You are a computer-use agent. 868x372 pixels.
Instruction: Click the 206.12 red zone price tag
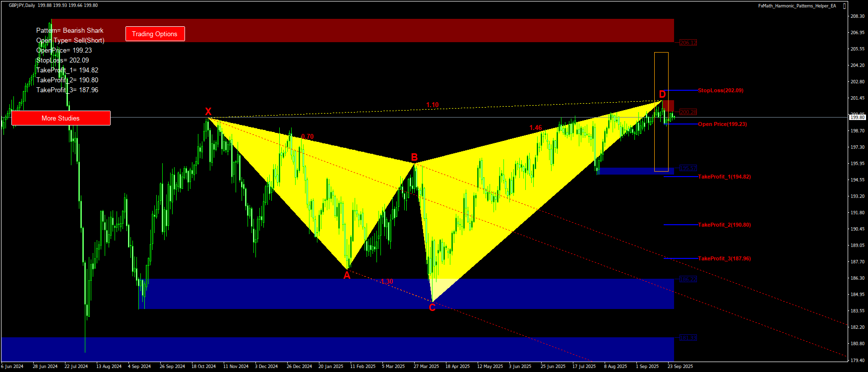(688, 43)
